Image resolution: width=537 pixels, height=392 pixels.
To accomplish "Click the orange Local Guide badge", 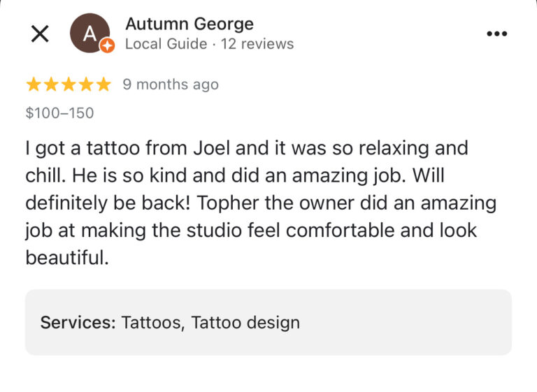I will coord(107,46).
